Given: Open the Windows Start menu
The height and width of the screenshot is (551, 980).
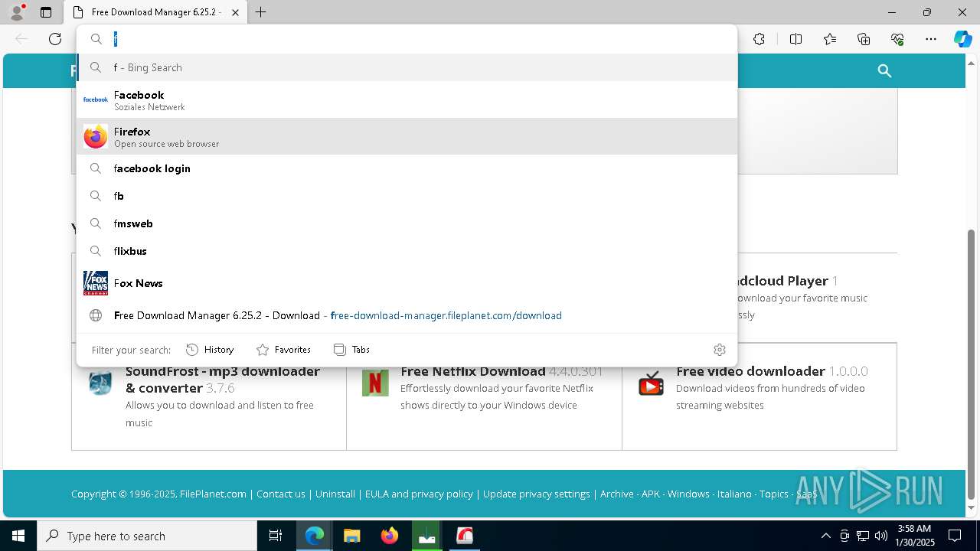Looking at the screenshot, I should coord(18,536).
